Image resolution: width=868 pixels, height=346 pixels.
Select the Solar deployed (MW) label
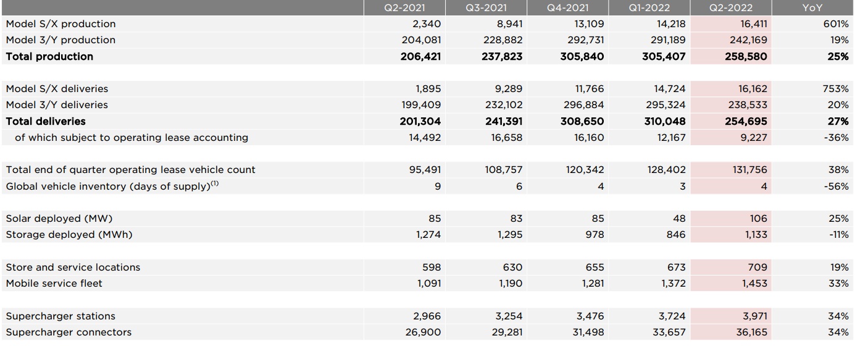click(x=59, y=218)
